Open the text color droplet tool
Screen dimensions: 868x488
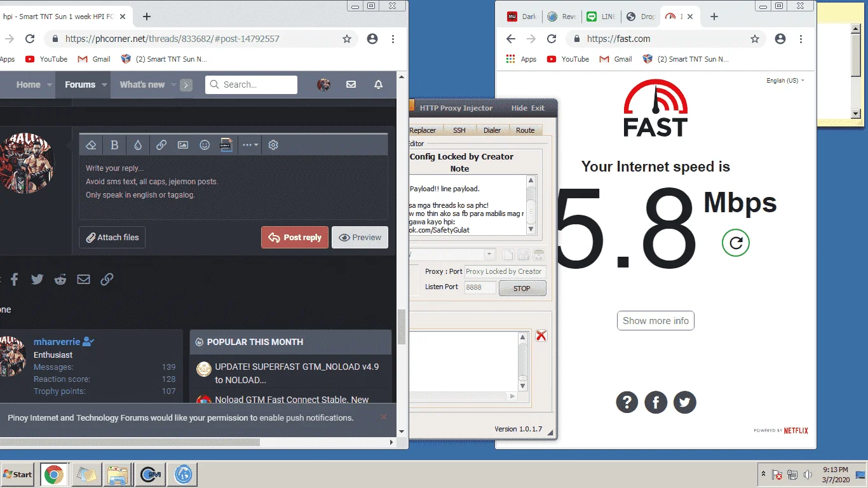(x=138, y=145)
